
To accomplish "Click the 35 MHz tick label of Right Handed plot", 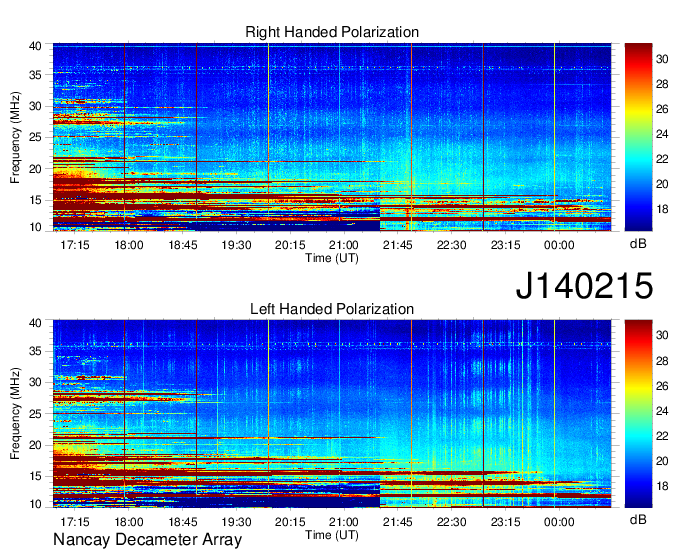I will pos(35,75).
